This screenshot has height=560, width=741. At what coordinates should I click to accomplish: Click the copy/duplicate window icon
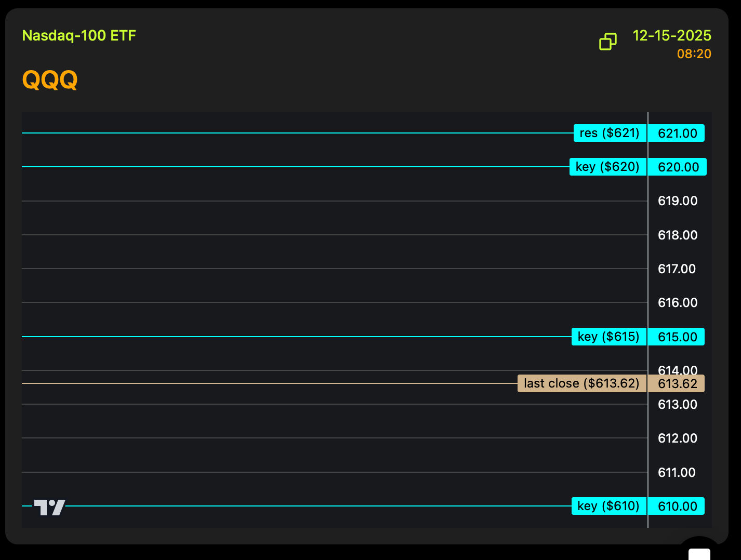[607, 42]
